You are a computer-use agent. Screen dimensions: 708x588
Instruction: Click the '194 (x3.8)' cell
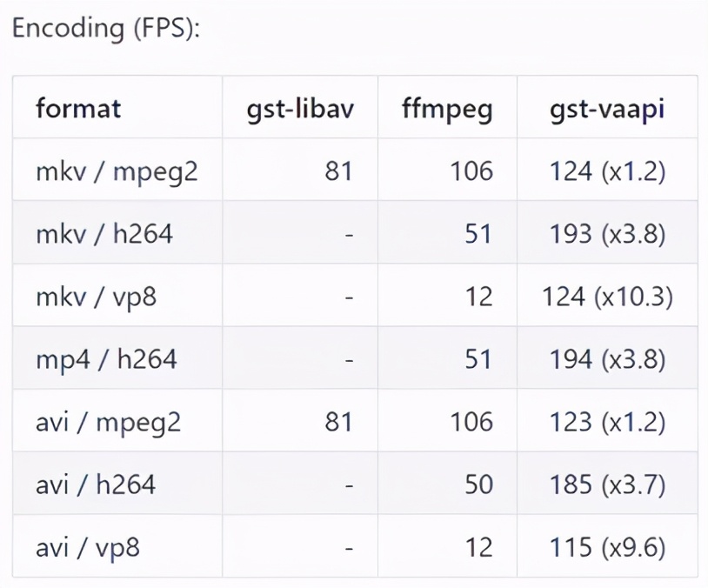click(607, 360)
